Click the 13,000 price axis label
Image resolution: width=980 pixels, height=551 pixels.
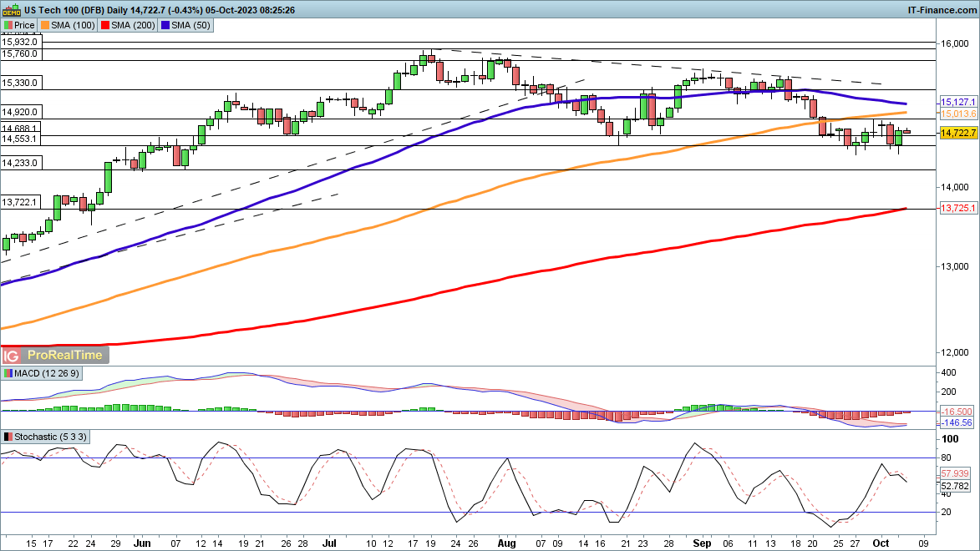tap(954, 266)
